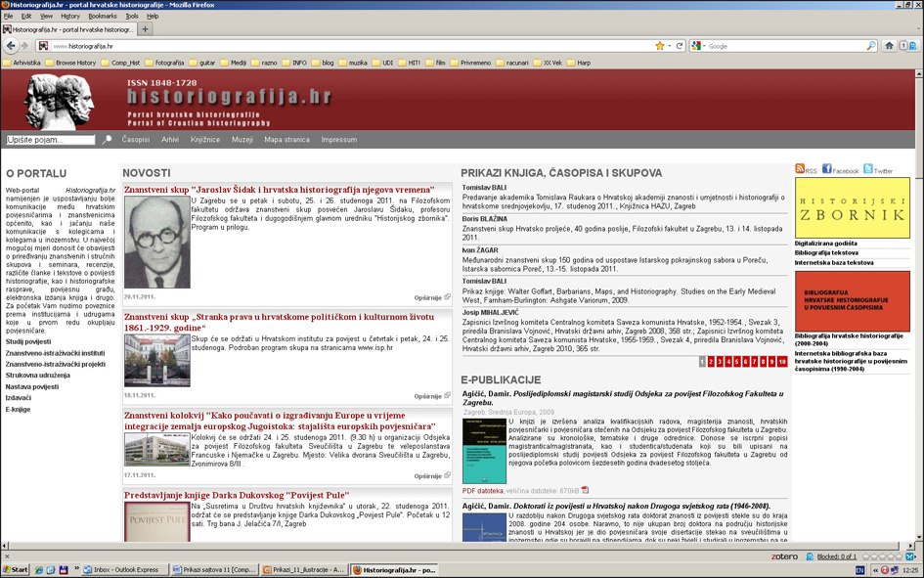Viewport: 924px width, 578px height.
Task: Click the Historijski Zbornik yellow banner
Action: [x=852, y=207]
